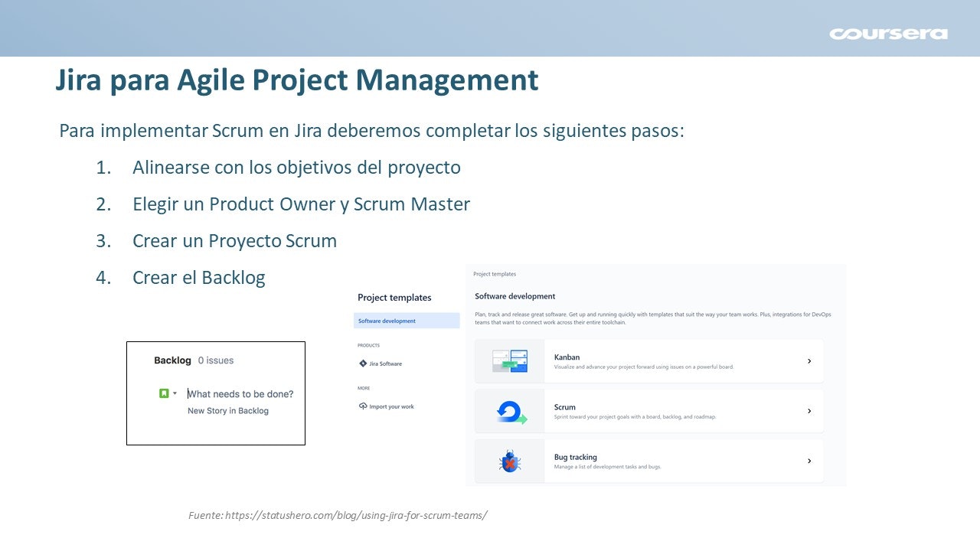980x551 pixels.
Task: Click the 'Para implementar Scrum en Jira' sentence
Action: (371, 130)
